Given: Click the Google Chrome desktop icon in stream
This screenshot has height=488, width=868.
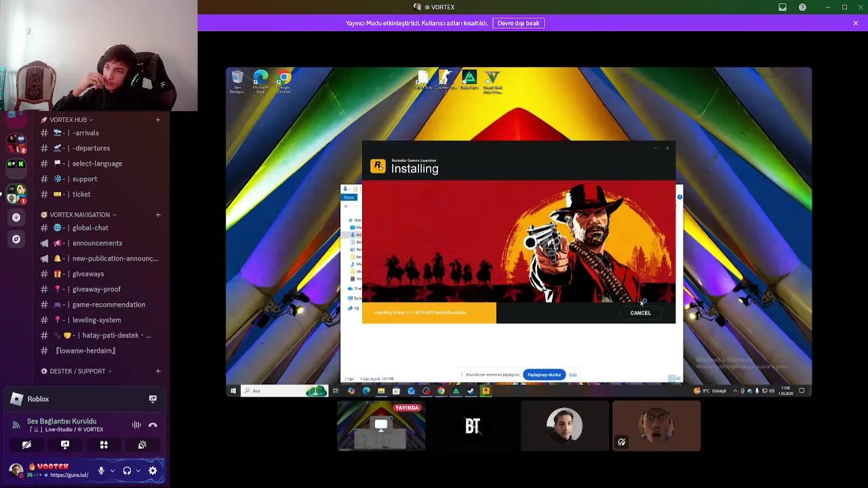Looking at the screenshot, I should coord(283,82).
